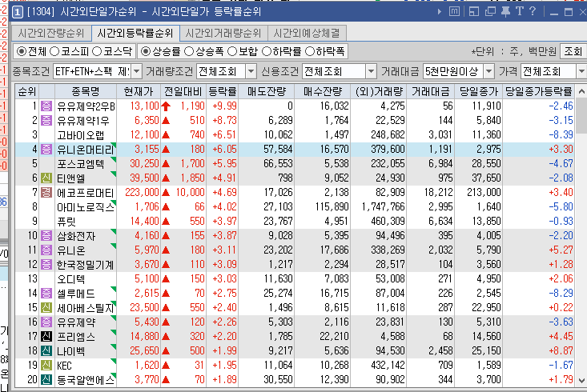
Task: Click the +8.87 value in 나이벡 row
Action: [561, 351]
